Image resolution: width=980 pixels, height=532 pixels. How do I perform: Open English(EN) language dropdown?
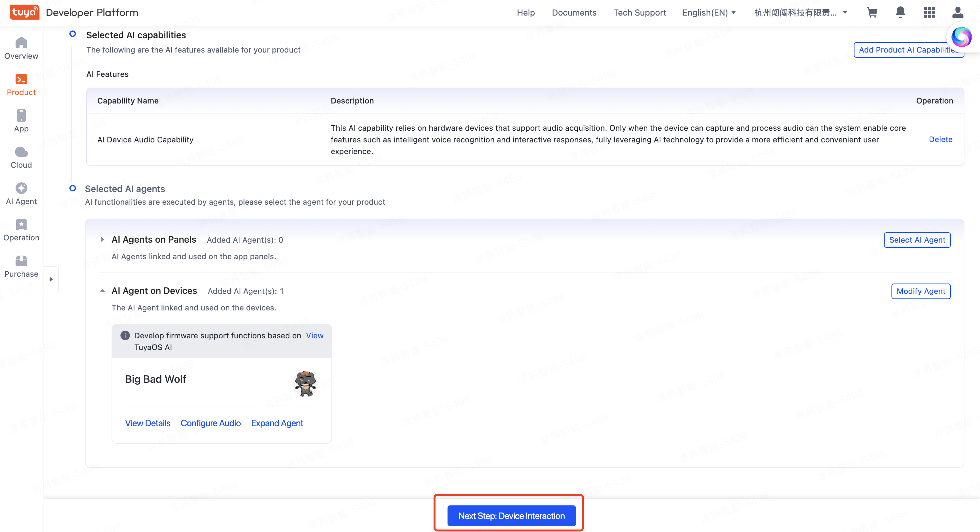[709, 13]
